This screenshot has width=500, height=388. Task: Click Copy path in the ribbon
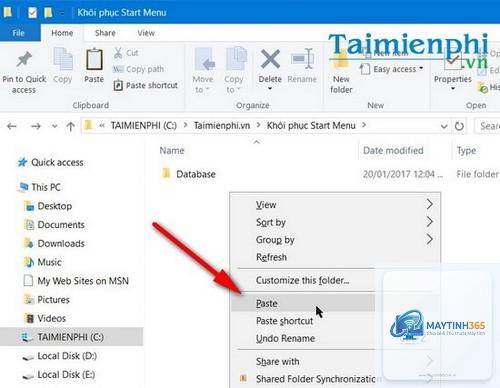tap(138, 69)
